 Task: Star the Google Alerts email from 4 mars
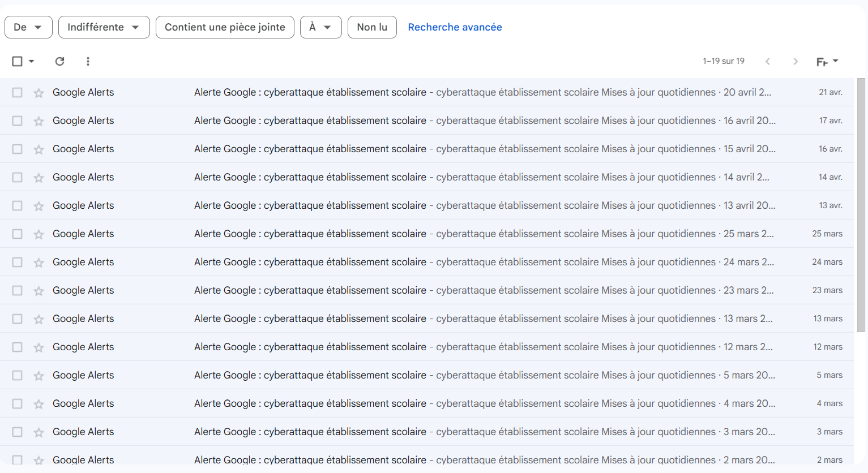click(x=39, y=404)
